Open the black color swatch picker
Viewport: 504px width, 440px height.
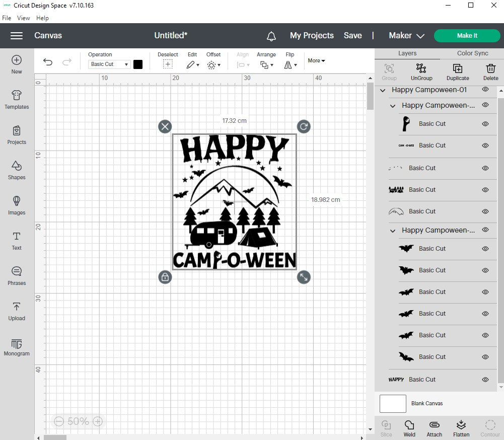click(138, 64)
